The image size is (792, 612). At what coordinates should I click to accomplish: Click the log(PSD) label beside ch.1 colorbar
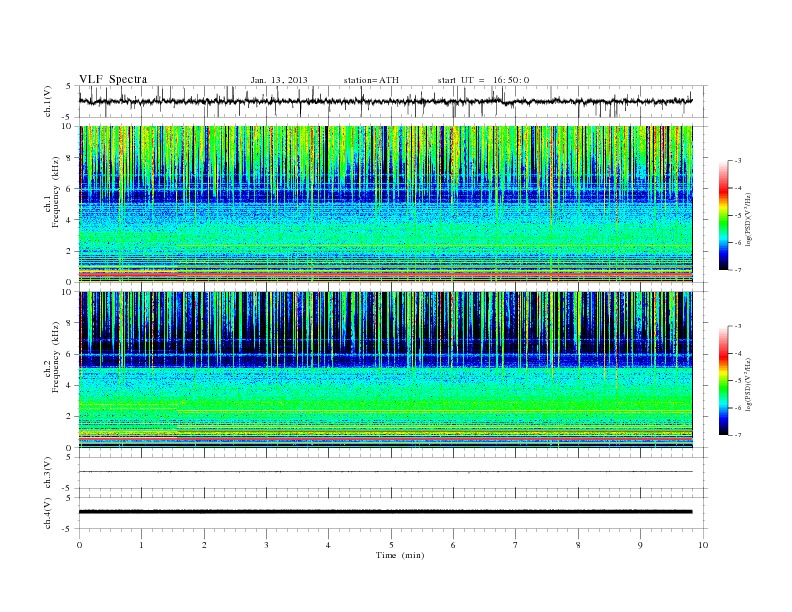click(x=748, y=220)
